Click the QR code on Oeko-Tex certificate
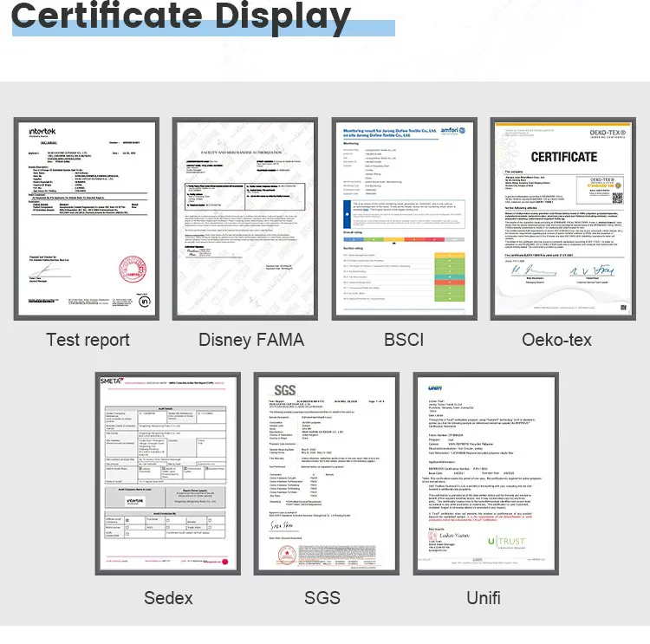This screenshot has height=644, width=650. point(618,198)
